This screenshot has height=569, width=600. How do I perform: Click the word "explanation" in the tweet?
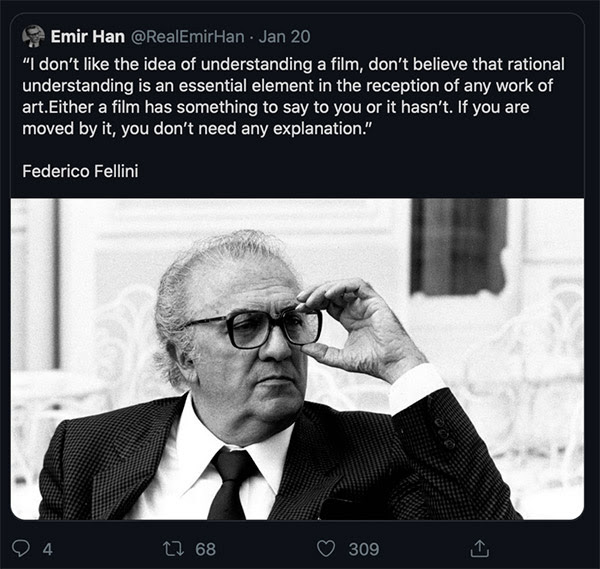(x=317, y=129)
